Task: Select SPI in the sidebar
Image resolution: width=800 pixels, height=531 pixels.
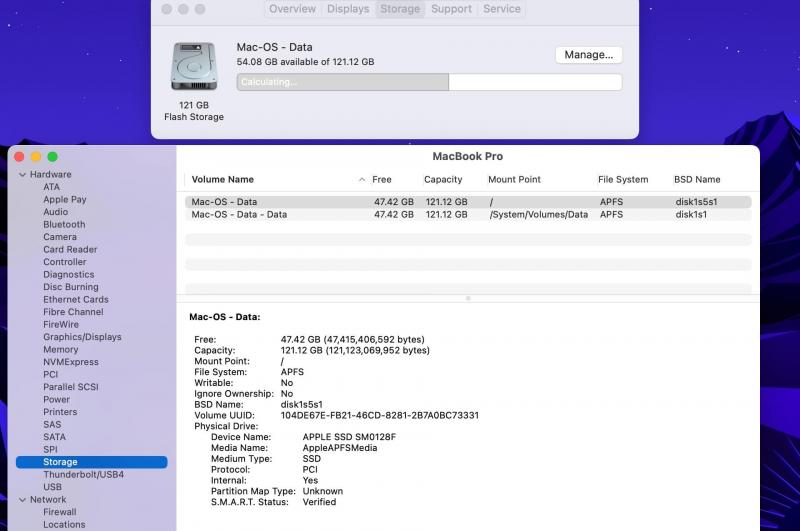Action: (50, 449)
